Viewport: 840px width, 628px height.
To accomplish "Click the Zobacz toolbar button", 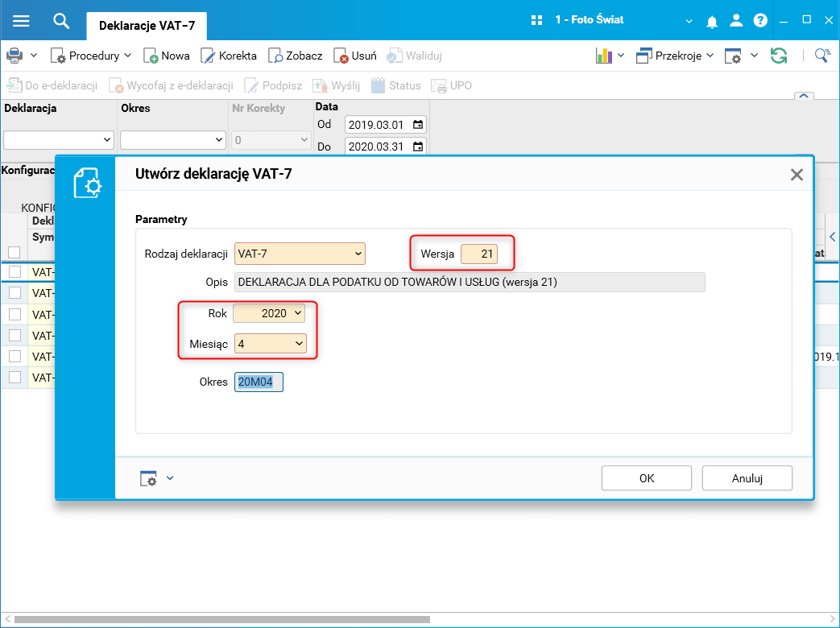I will point(296,56).
